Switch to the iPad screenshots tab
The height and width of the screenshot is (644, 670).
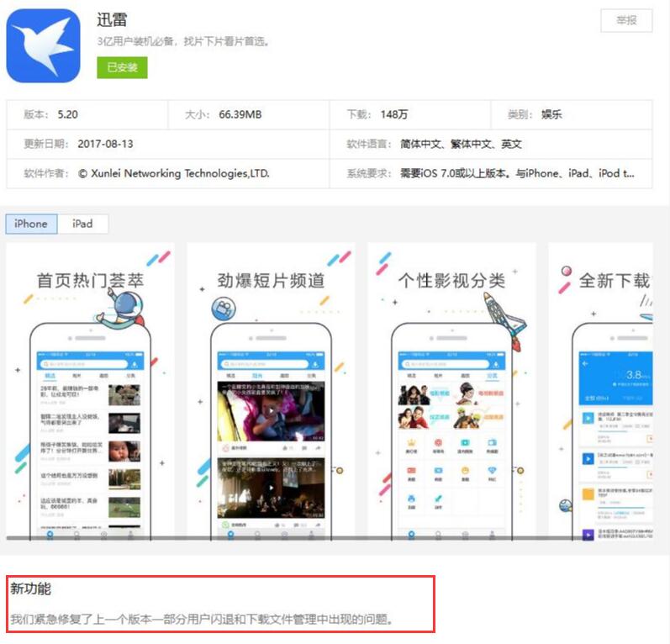coord(82,224)
